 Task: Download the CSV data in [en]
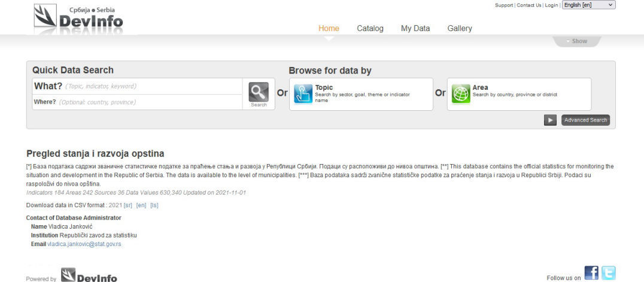pyautogui.click(x=141, y=205)
